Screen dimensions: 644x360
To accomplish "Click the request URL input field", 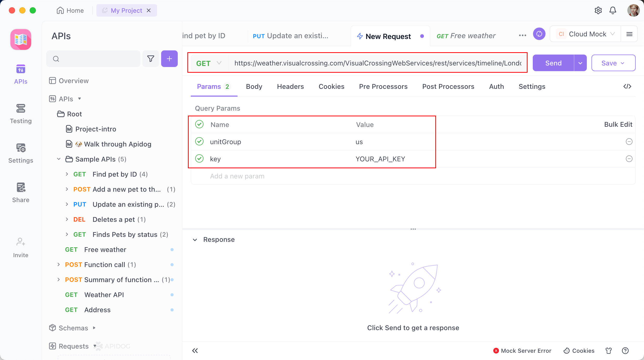I will (x=378, y=63).
